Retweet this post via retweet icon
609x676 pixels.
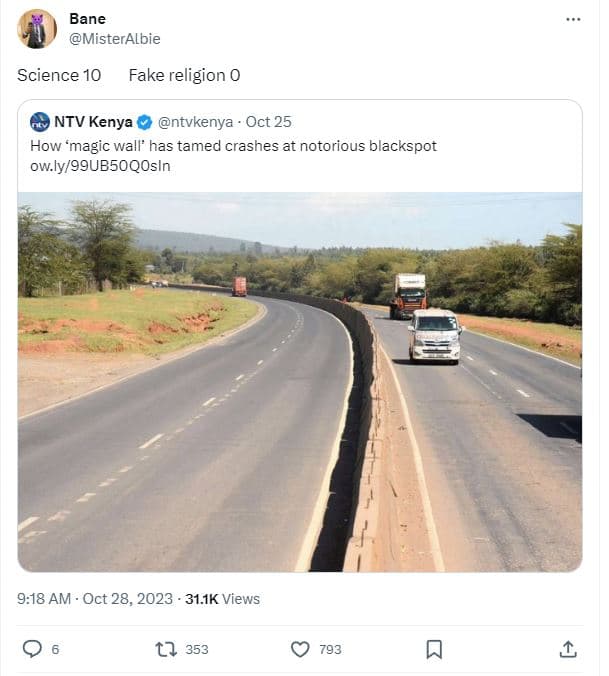click(x=166, y=649)
